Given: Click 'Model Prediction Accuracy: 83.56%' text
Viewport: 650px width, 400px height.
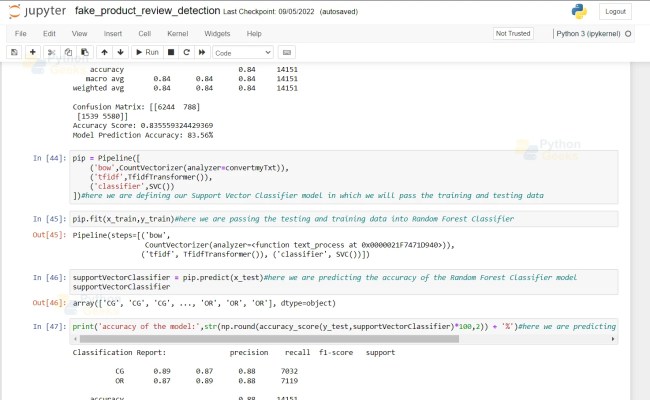Looking at the screenshot, I should (143, 135).
